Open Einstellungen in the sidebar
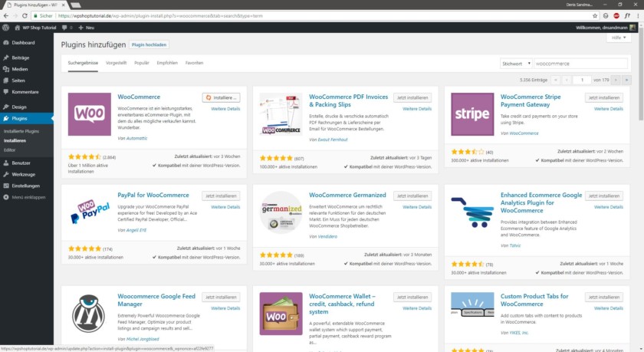 coord(25,186)
